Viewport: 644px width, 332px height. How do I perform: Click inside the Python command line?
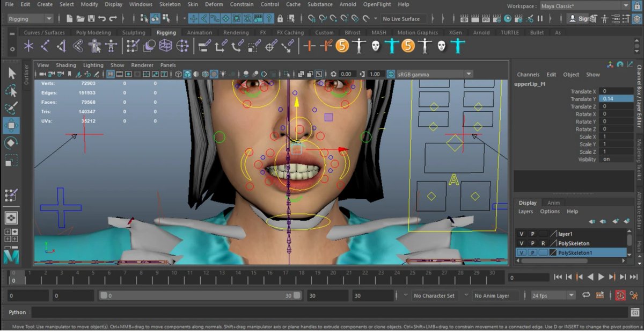[215, 312]
